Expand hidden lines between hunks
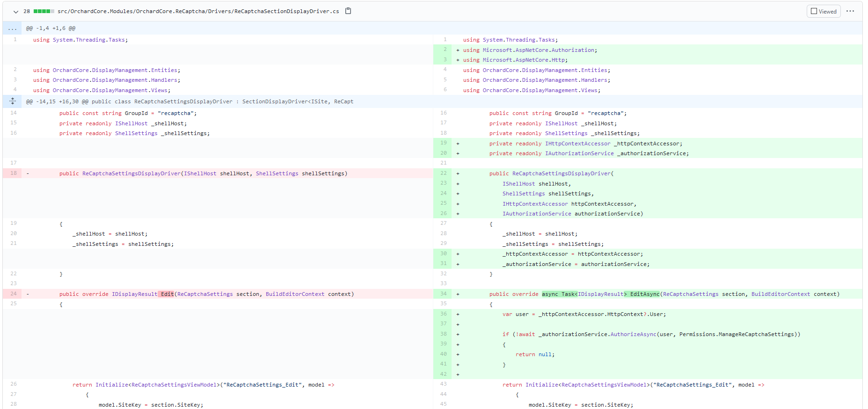The image size is (868, 409). click(x=12, y=101)
